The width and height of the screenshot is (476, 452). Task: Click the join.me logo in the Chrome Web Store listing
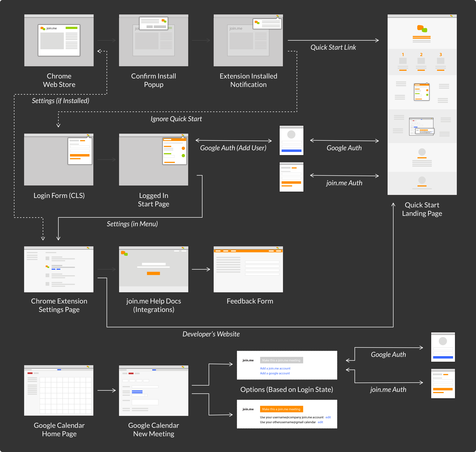[43, 28]
